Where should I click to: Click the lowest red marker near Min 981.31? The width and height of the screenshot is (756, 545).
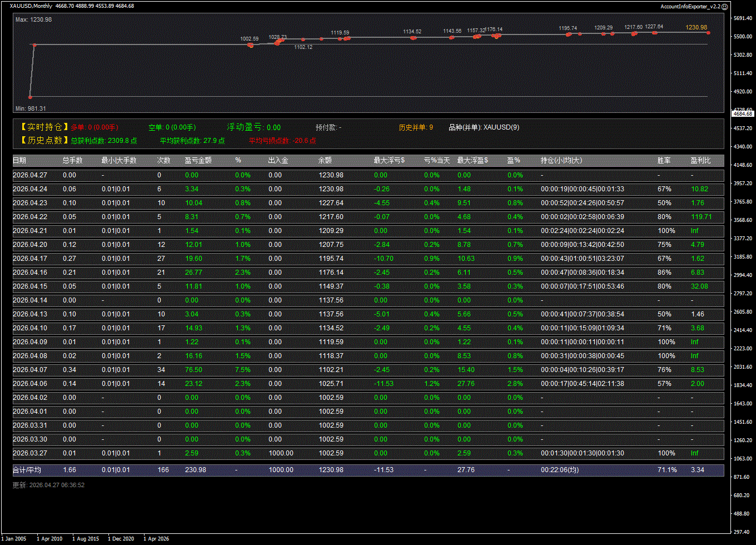click(31, 97)
